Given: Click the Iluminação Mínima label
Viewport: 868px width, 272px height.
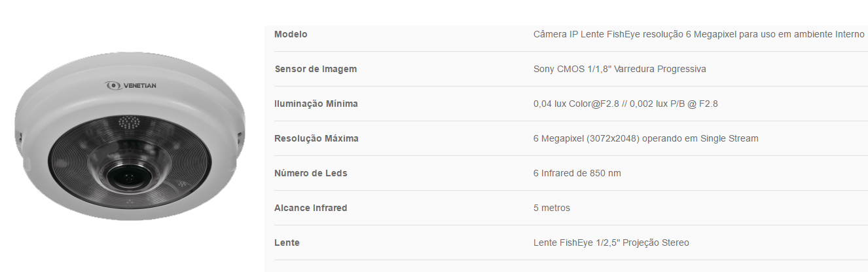Looking at the screenshot, I should tap(316, 104).
